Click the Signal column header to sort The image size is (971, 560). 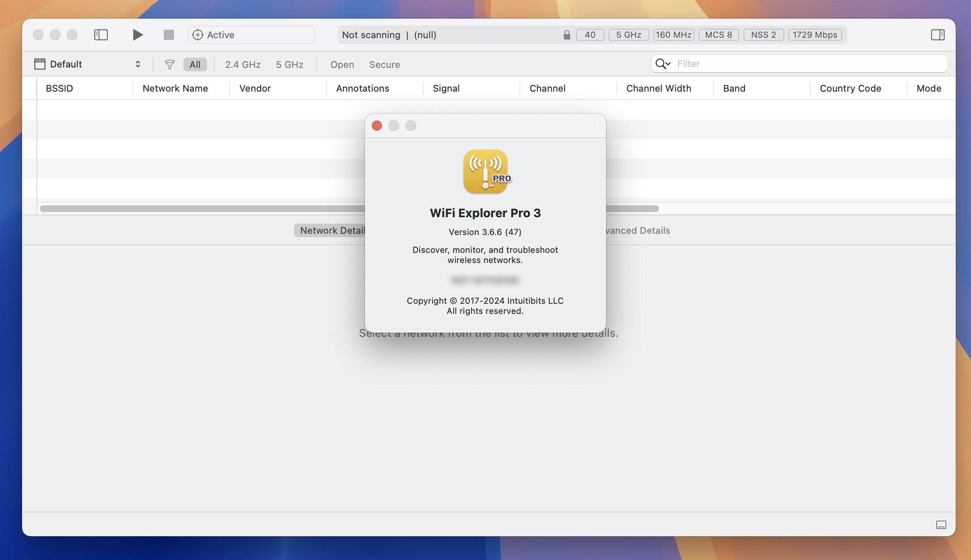(x=446, y=87)
